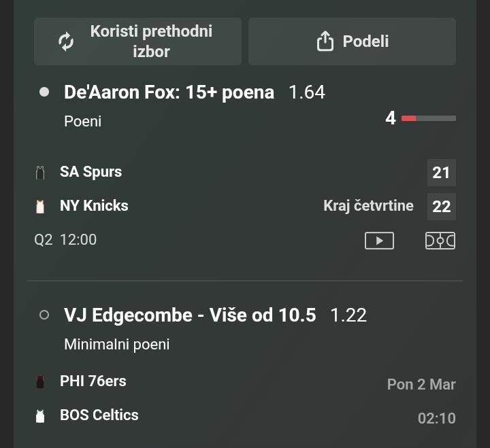Screen dimensions: 490x448
Task: Select the BOS Celtics team name
Action: pos(99,415)
